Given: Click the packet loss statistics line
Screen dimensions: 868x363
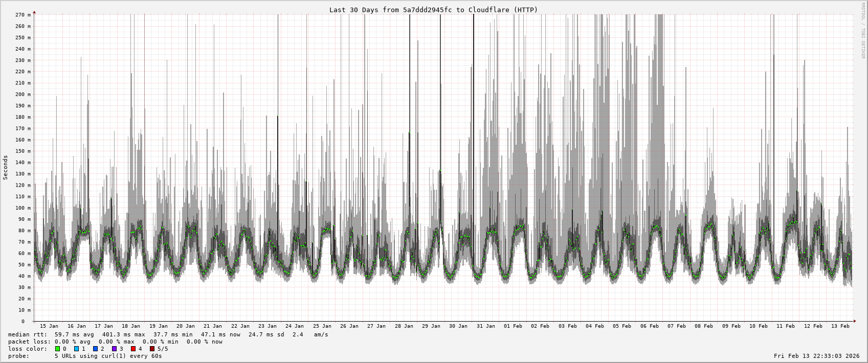Looking at the screenshot, I should (115, 342).
